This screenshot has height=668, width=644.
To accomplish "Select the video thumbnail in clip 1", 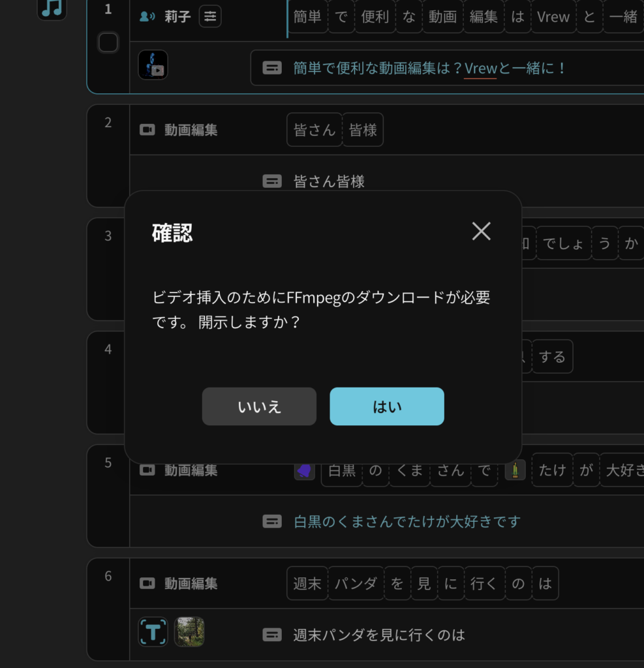I will pos(153,65).
